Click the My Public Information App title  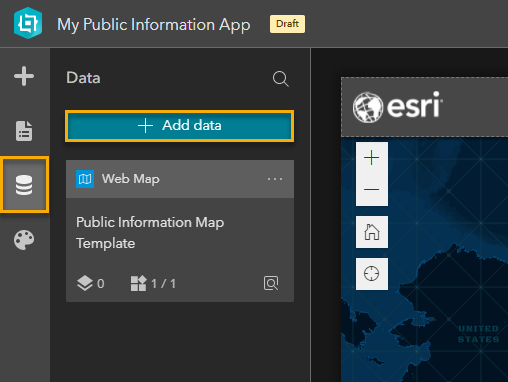[x=154, y=25]
